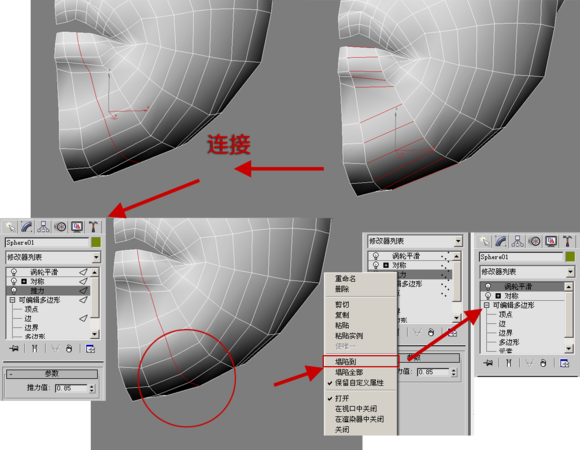The height and width of the screenshot is (450, 580).
Task: Click Pin Stack icon in right panel
Action: [488, 363]
